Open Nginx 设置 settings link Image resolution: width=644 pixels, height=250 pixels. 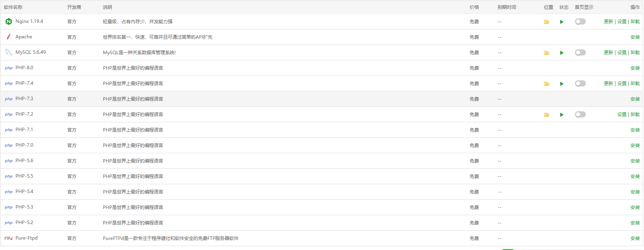[x=622, y=22]
